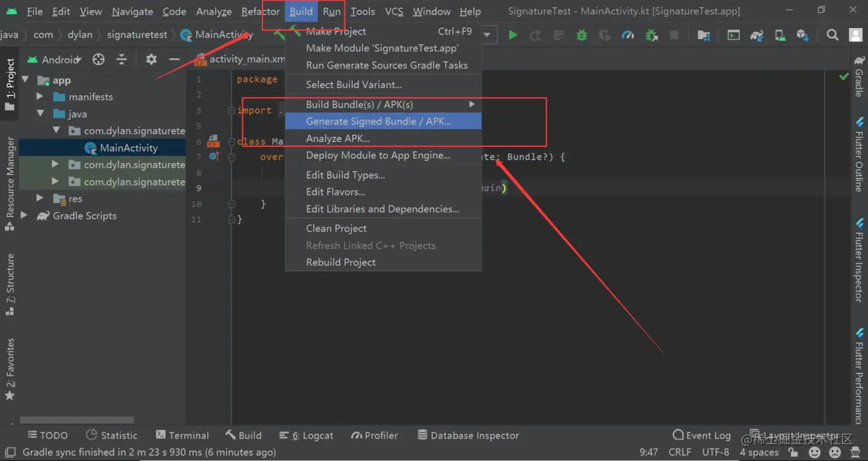868x461 pixels.
Task: Click the sad face feedback icon
Action: 834,453
